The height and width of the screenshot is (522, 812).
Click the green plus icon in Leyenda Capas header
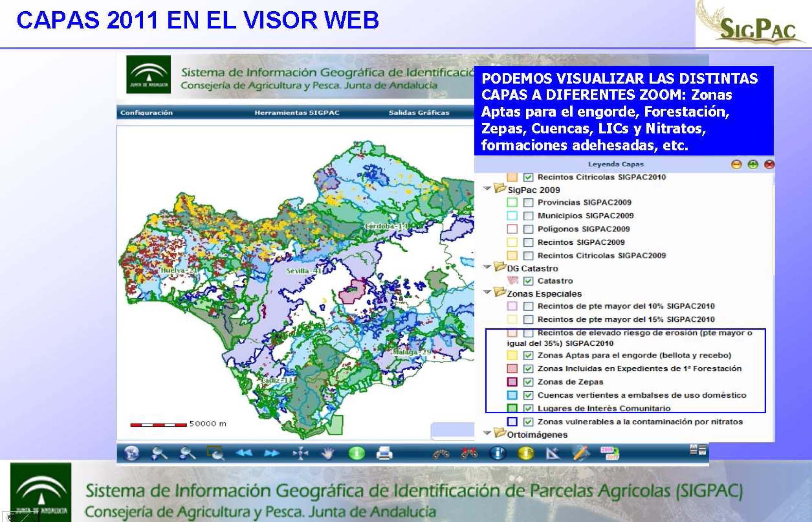click(x=753, y=165)
